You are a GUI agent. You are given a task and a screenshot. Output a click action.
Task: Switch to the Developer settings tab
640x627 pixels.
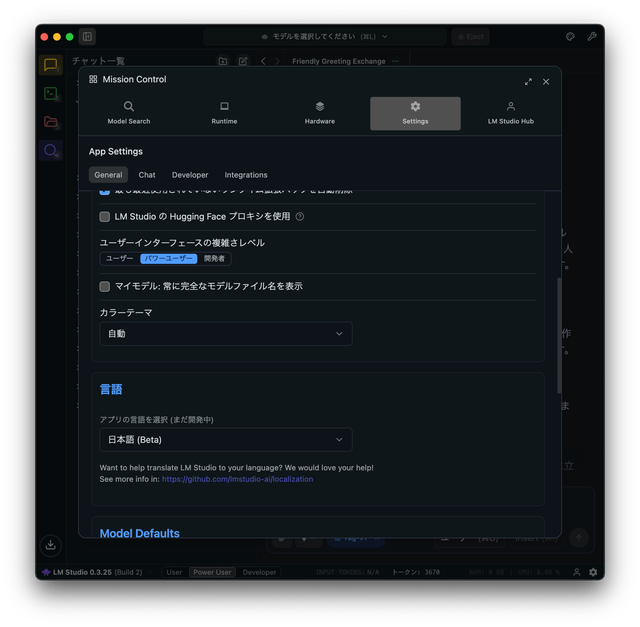coord(190,175)
